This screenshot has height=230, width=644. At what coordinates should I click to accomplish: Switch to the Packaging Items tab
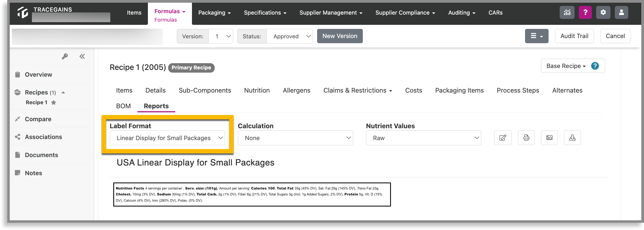pyautogui.click(x=459, y=90)
